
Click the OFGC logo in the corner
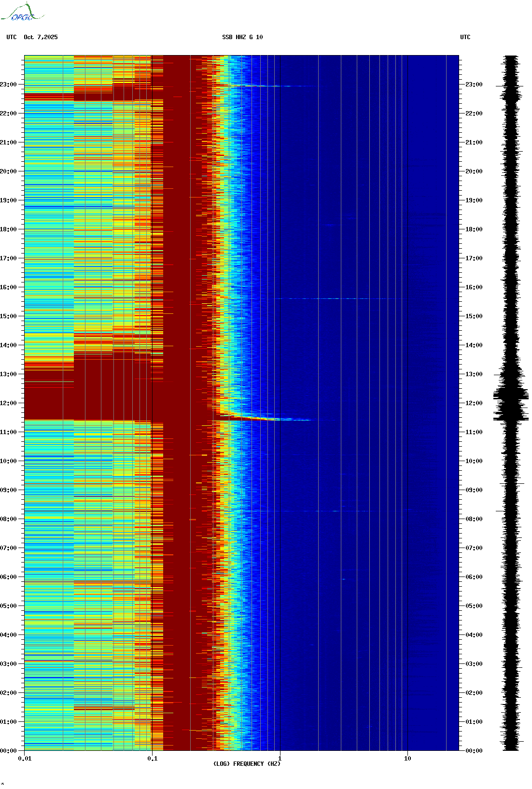[22, 12]
